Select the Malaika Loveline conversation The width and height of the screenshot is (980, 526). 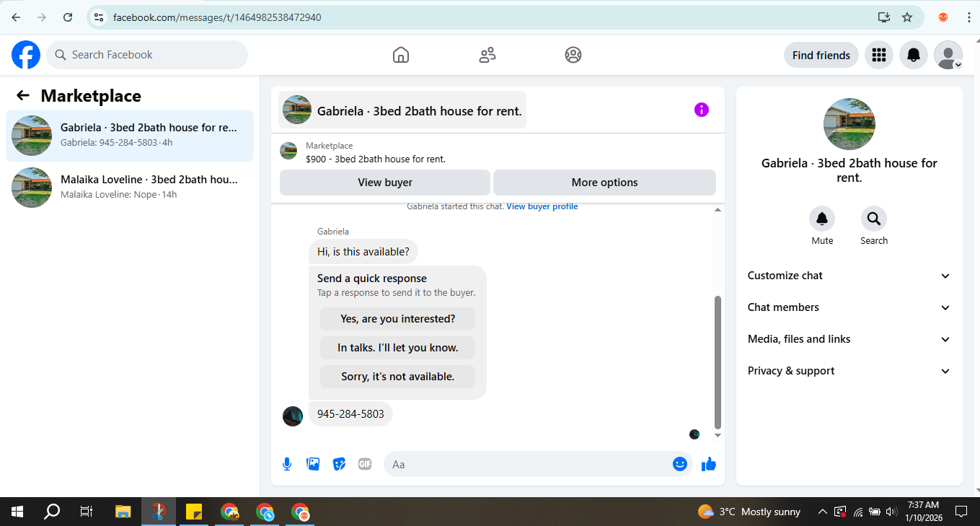130,188
